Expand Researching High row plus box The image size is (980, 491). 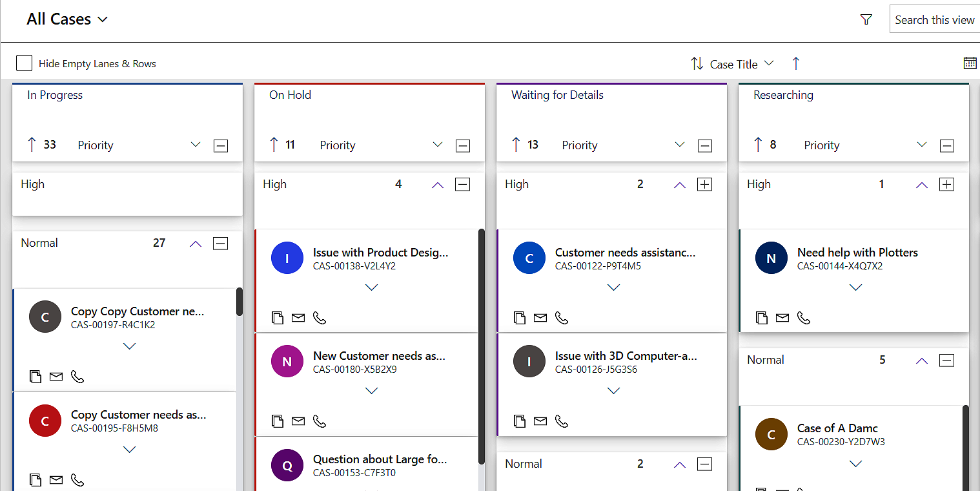[947, 185]
